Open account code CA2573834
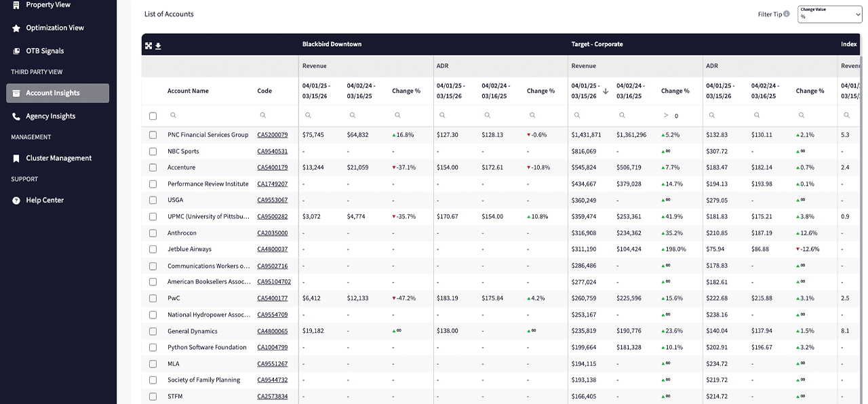The height and width of the screenshot is (404, 868). coord(272,397)
